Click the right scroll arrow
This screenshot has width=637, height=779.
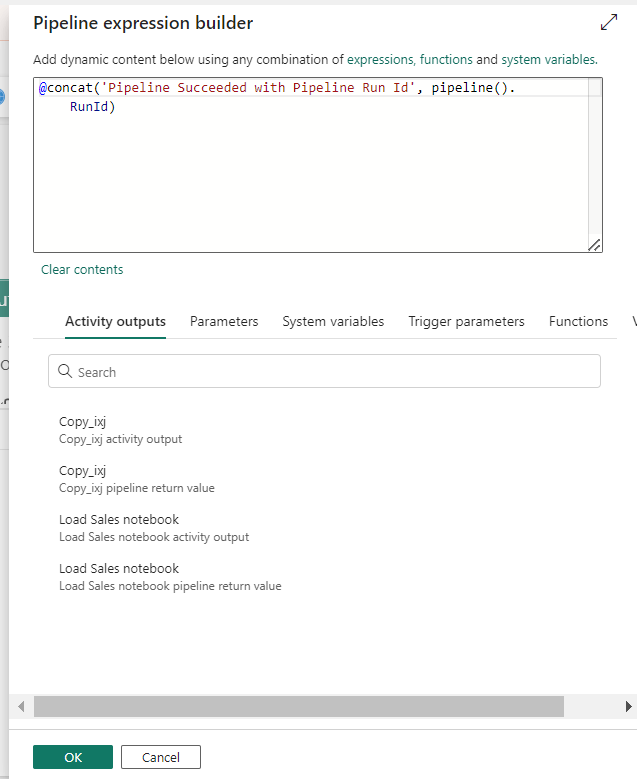[x=628, y=706]
